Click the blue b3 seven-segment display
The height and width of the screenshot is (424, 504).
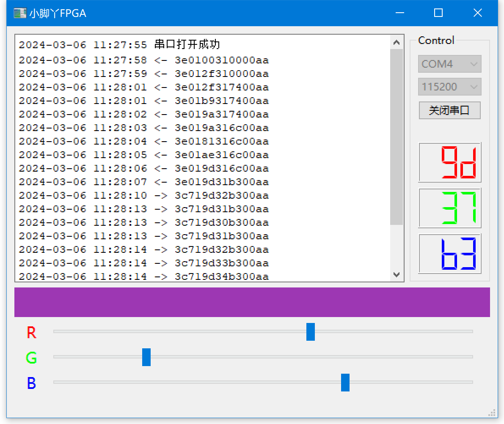(x=449, y=254)
